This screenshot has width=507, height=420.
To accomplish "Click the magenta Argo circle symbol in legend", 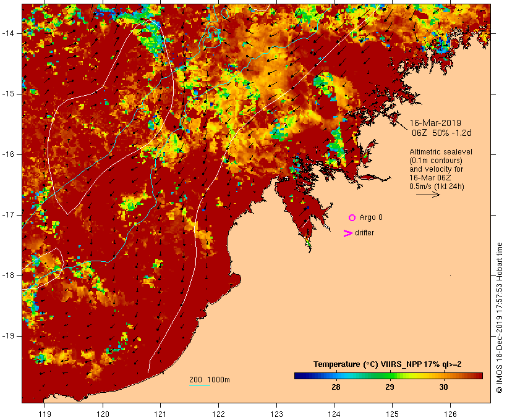I will 352,218.
